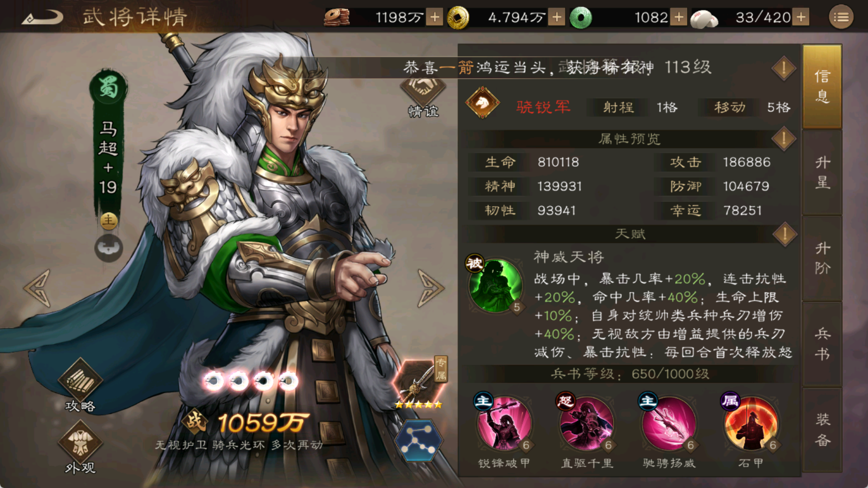This screenshot has height=488, width=868.
Task: Tap the 驰骋扬威 skill icon
Action: point(669,424)
